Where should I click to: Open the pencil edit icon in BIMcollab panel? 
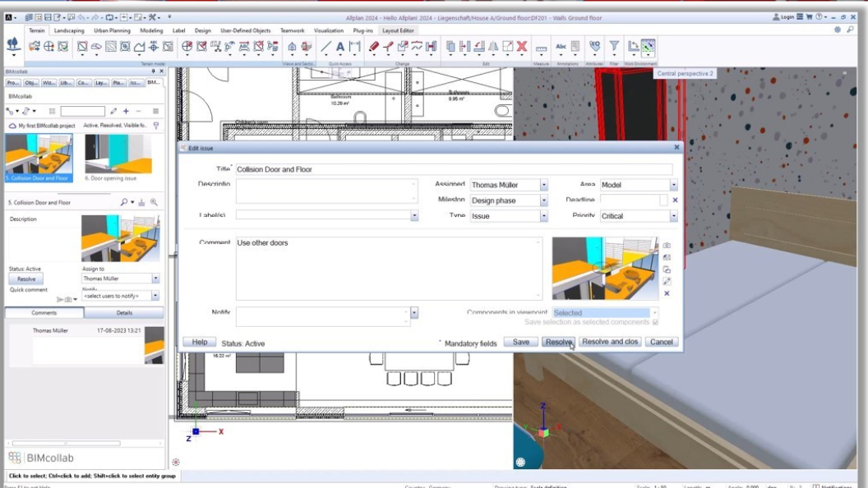pos(113,111)
